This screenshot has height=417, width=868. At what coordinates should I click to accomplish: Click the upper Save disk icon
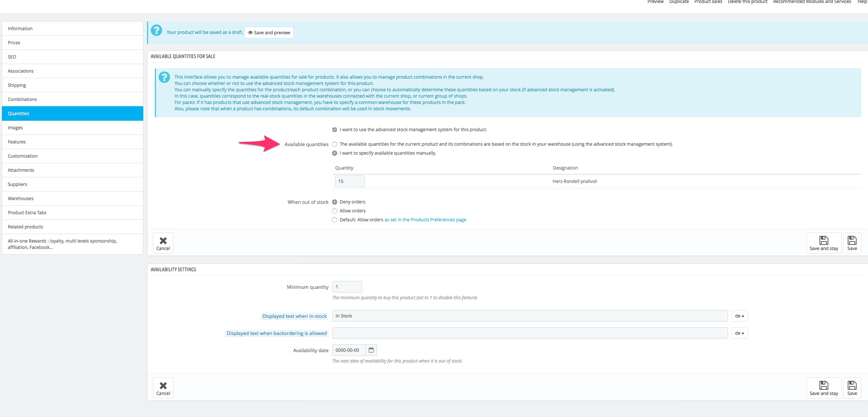pos(852,240)
